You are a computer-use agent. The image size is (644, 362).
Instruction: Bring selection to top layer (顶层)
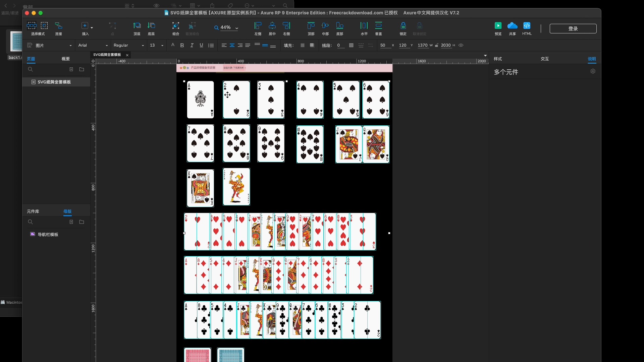point(137,26)
